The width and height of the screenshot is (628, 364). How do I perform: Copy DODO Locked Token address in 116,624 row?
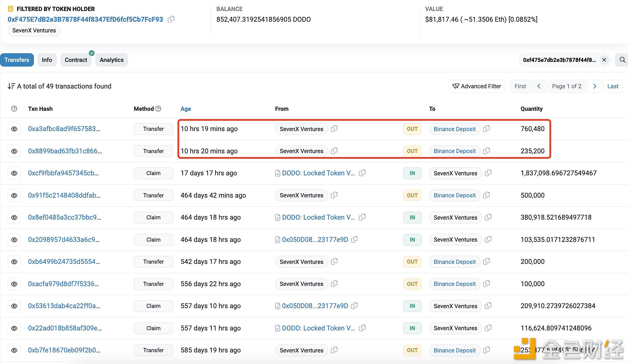362,328
